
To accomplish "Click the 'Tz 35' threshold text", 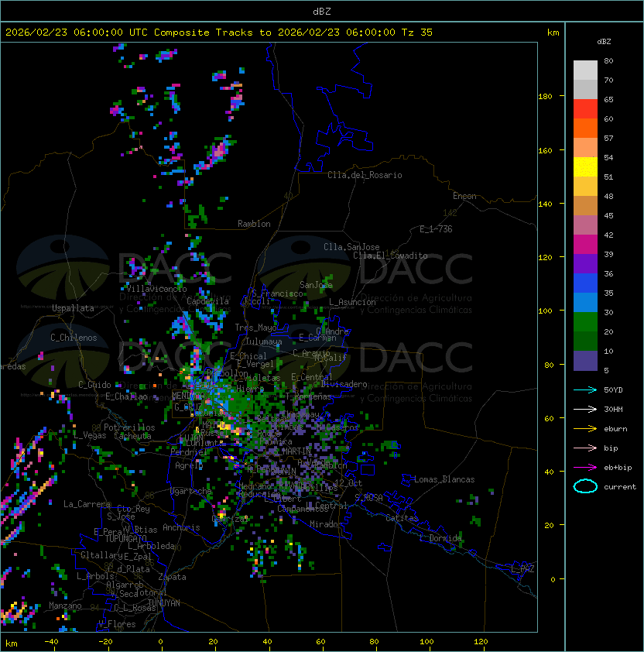I will pos(417,32).
